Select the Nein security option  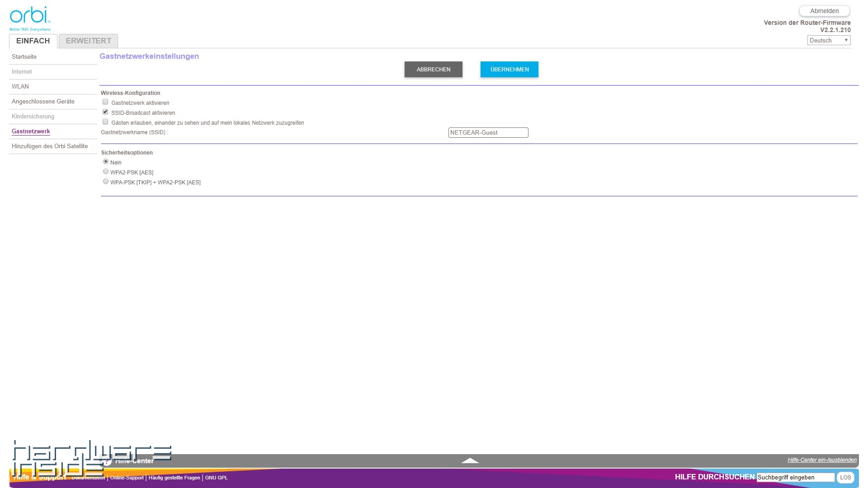pyautogui.click(x=106, y=162)
